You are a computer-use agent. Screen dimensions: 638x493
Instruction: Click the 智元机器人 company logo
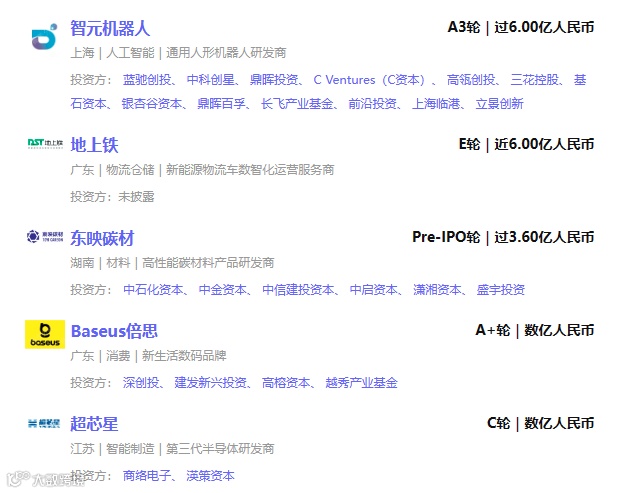44,37
